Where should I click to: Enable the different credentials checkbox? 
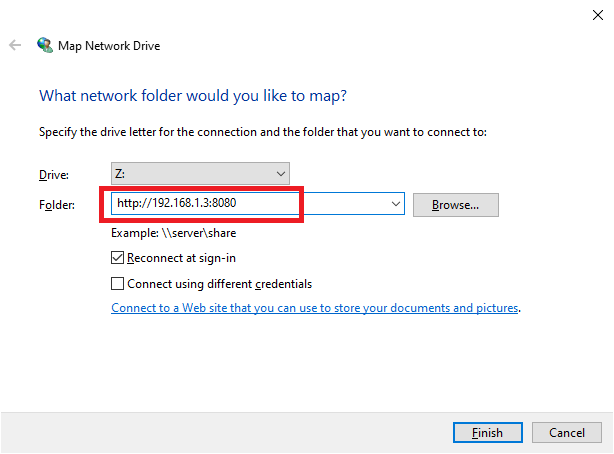119,283
